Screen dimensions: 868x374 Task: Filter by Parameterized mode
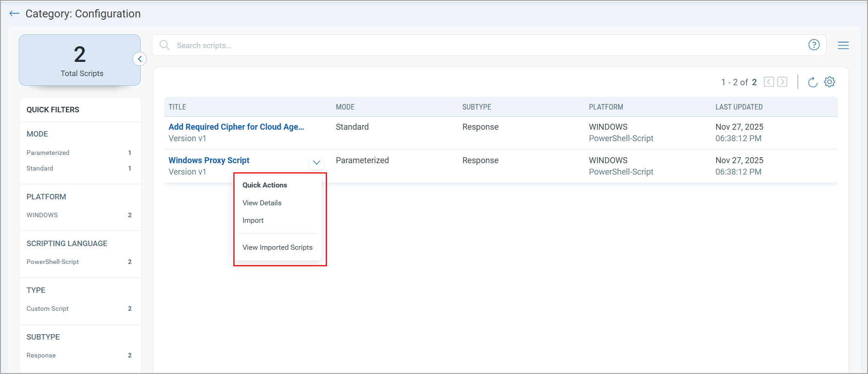[48, 153]
